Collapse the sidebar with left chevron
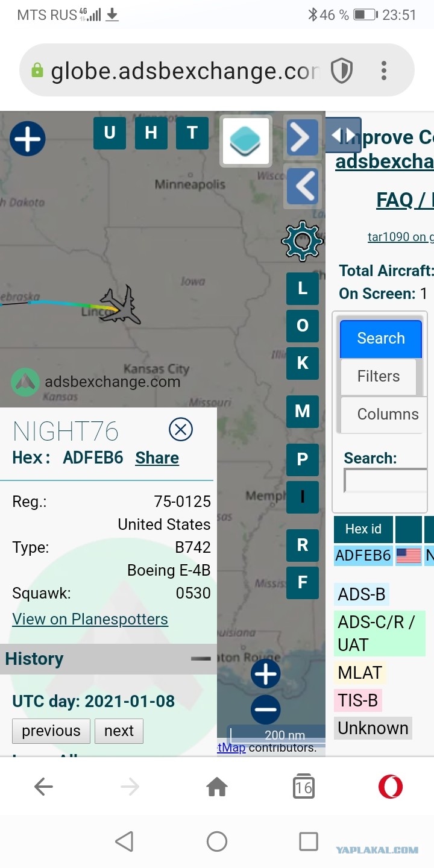 click(302, 185)
